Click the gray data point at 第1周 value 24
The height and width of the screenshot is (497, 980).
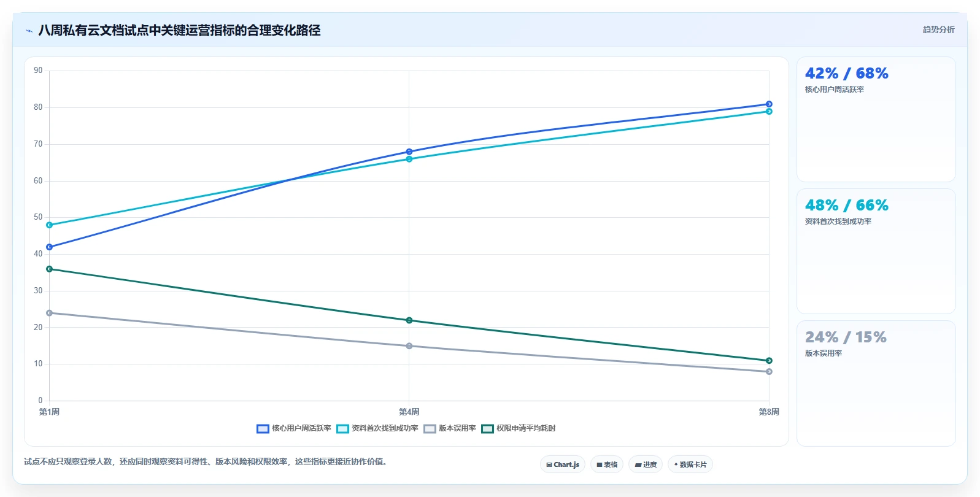(x=50, y=313)
